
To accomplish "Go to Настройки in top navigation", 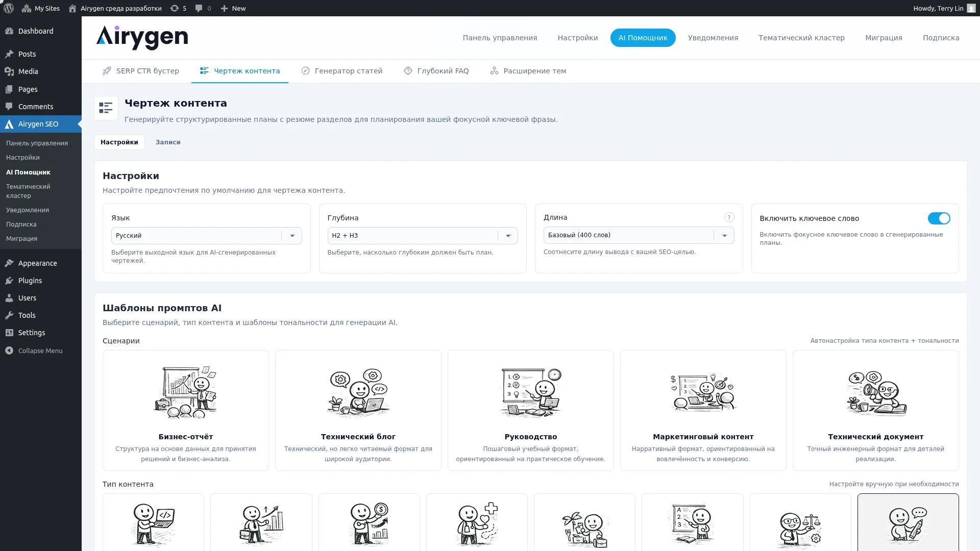I will 578,38.
